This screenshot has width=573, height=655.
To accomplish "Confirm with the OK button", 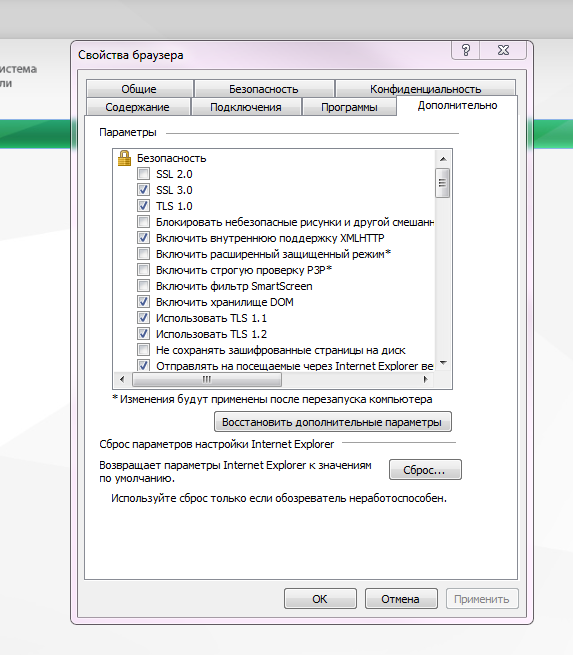I will [320, 599].
